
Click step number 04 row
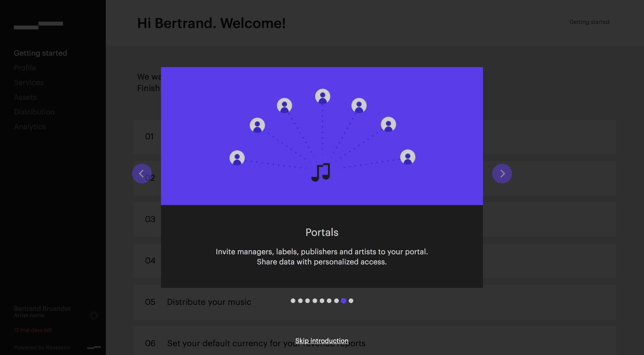(375, 261)
